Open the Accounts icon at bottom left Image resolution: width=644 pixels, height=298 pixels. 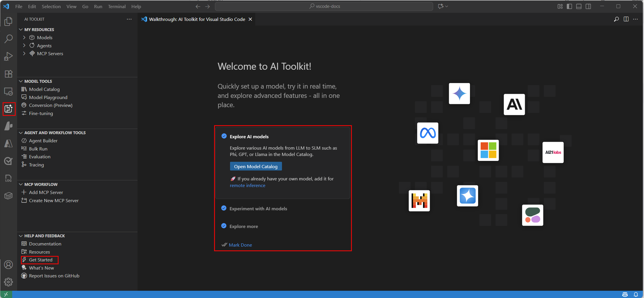[x=9, y=265]
